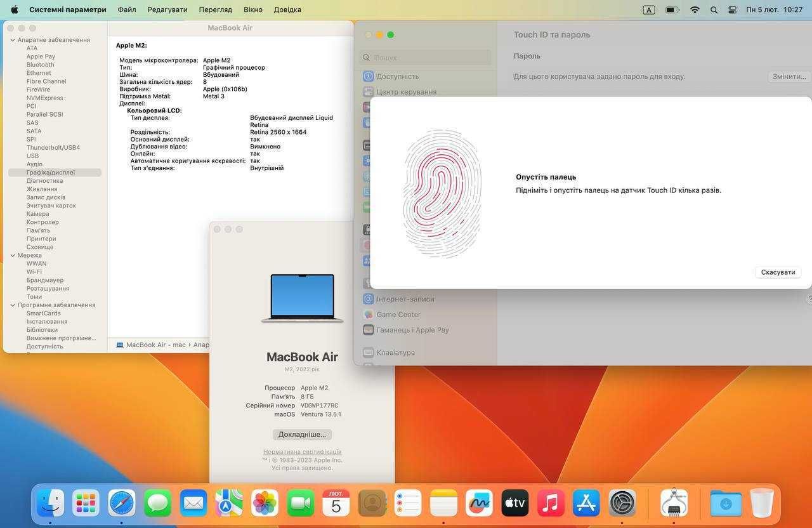Open System Settings gear in Dock
Screen dimensions: 812x528
tap(622, 503)
